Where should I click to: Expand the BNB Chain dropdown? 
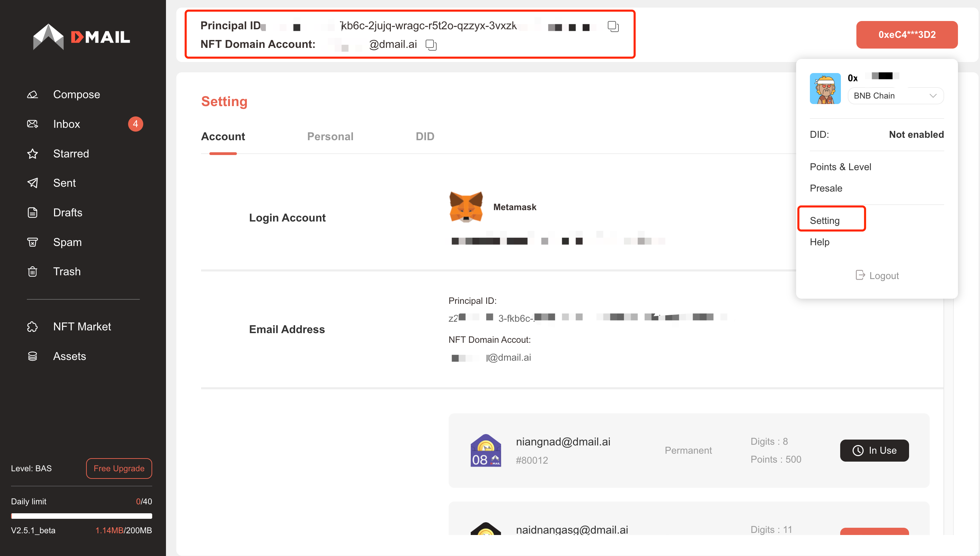(x=895, y=95)
